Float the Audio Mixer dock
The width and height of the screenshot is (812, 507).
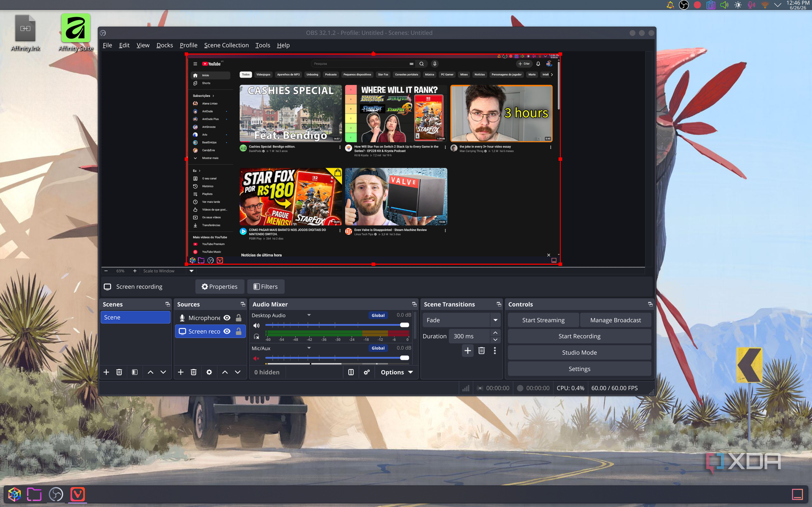(414, 304)
